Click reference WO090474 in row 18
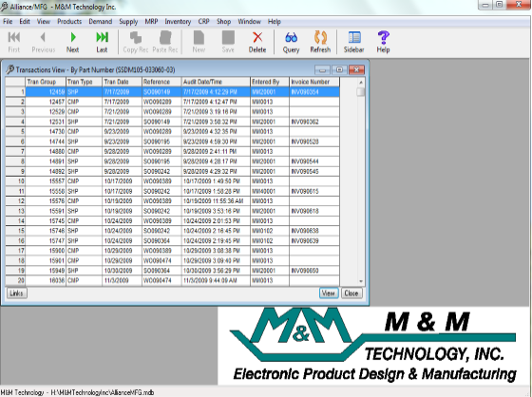Viewport: 532px width, 397px height. (161, 261)
